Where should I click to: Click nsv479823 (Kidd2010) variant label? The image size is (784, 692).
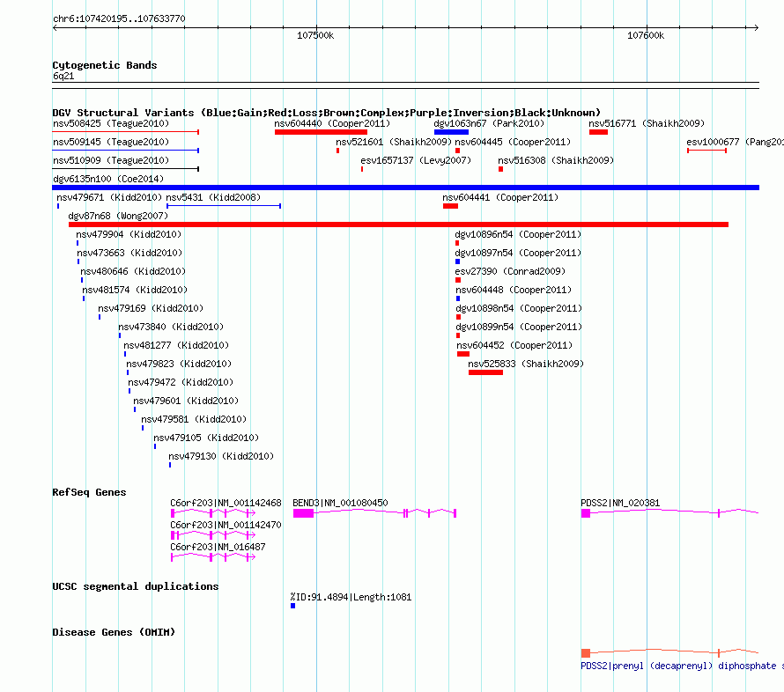click(x=179, y=364)
